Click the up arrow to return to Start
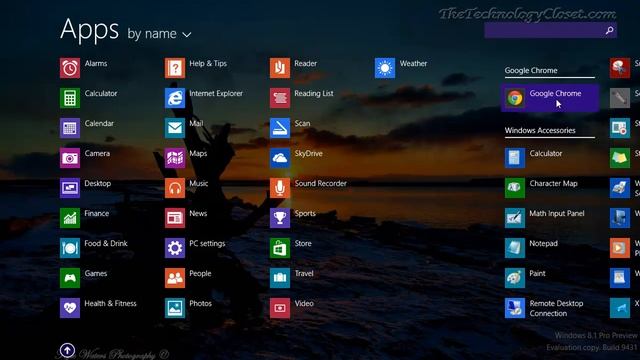This screenshot has width=640, height=360. (67, 350)
